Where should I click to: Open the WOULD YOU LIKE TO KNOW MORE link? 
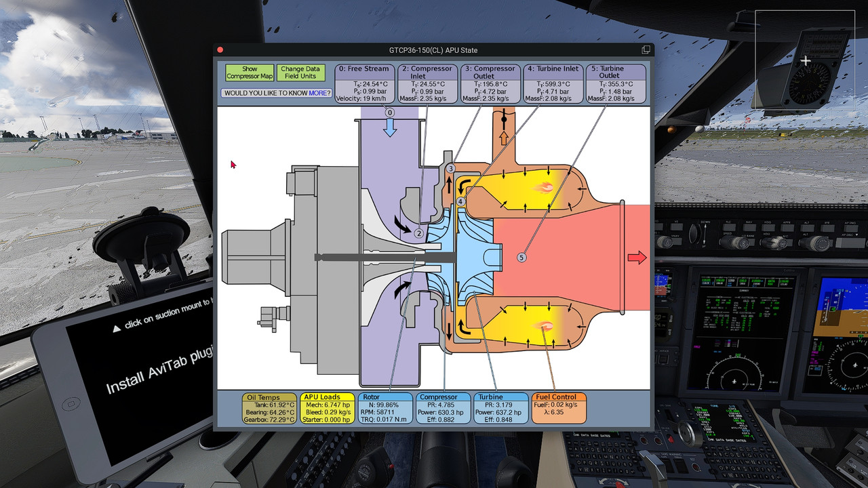coord(277,93)
